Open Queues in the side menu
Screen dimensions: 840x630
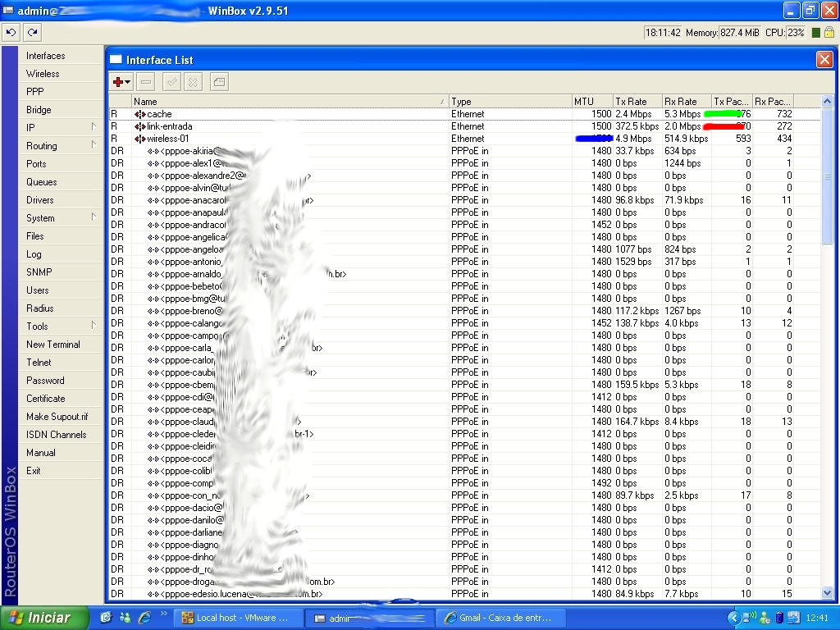coord(61,181)
